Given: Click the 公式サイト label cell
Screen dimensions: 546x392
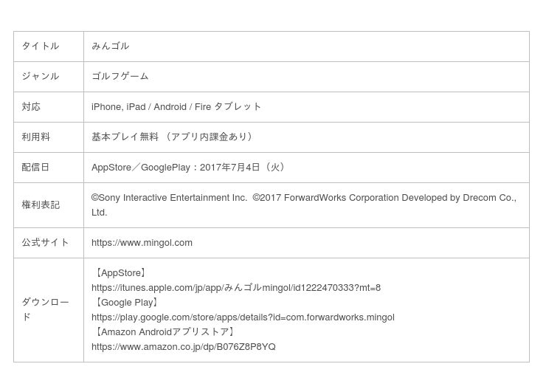Looking at the screenshot, I should point(46,243).
